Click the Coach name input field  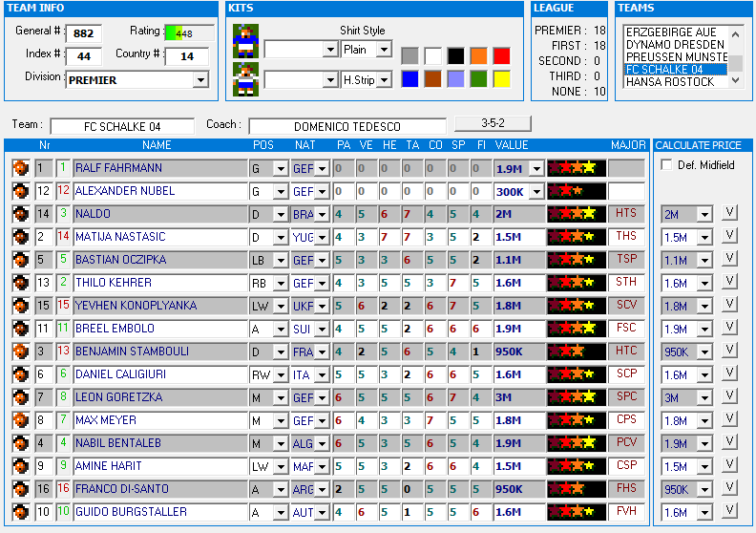[x=346, y=127]
